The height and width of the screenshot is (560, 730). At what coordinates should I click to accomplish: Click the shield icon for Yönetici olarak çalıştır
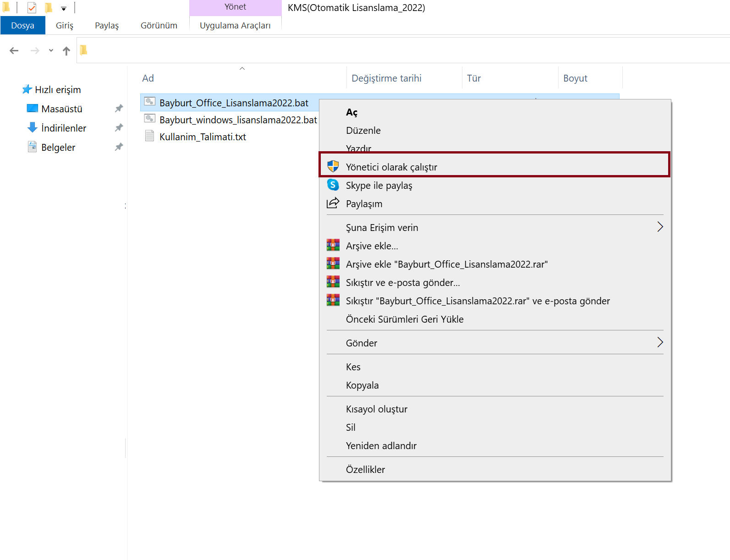click(333, 166)
